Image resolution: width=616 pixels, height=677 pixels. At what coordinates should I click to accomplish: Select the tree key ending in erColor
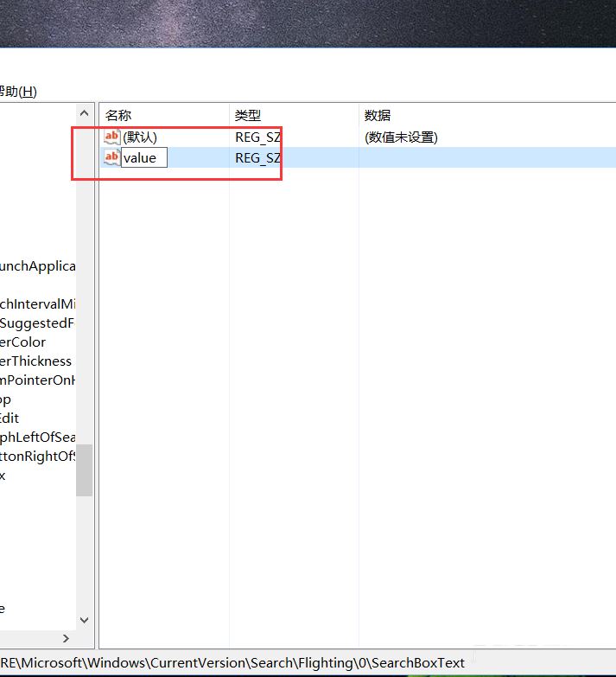(23, 342)
